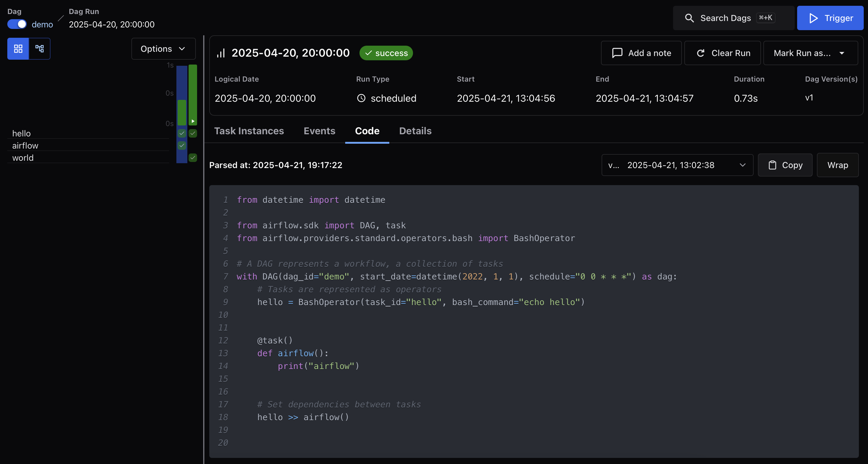The image size is (868, 464).
Task: Enable line wrapping with the Wrap button
Action: pyautogui.click(x=838, y=165)
